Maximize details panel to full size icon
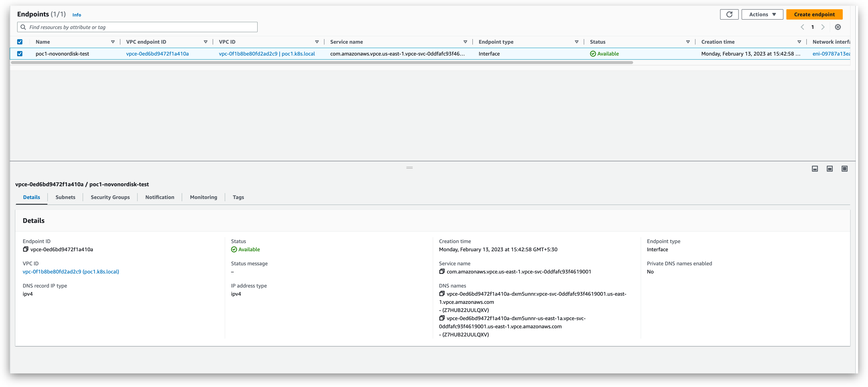Image resolution: width=868 pixels, height=387 pixels. [844, 169]
